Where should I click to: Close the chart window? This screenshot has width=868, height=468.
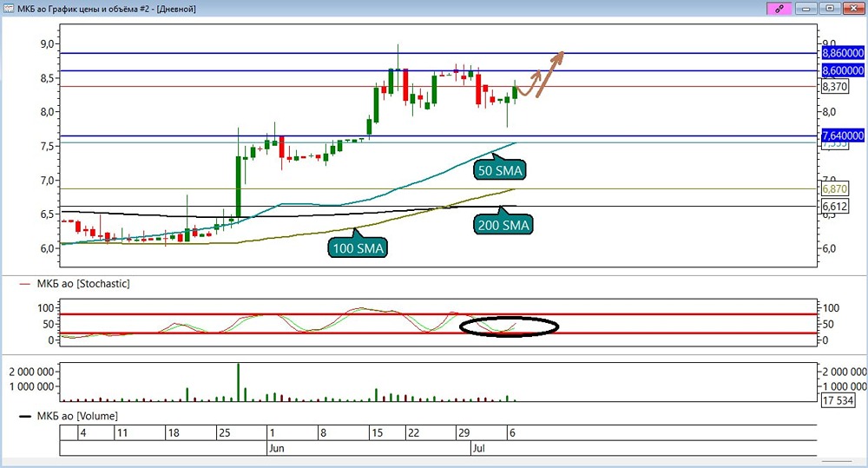click(853, 9)
